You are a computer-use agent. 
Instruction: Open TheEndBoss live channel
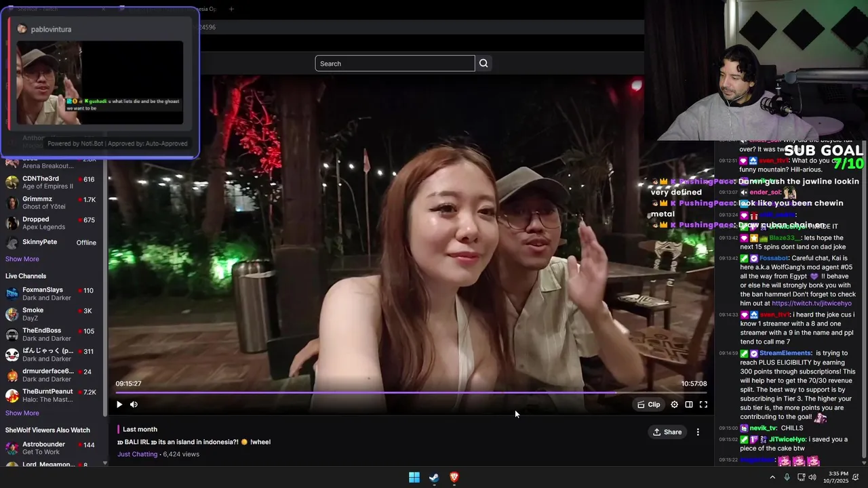pos(53,334)
